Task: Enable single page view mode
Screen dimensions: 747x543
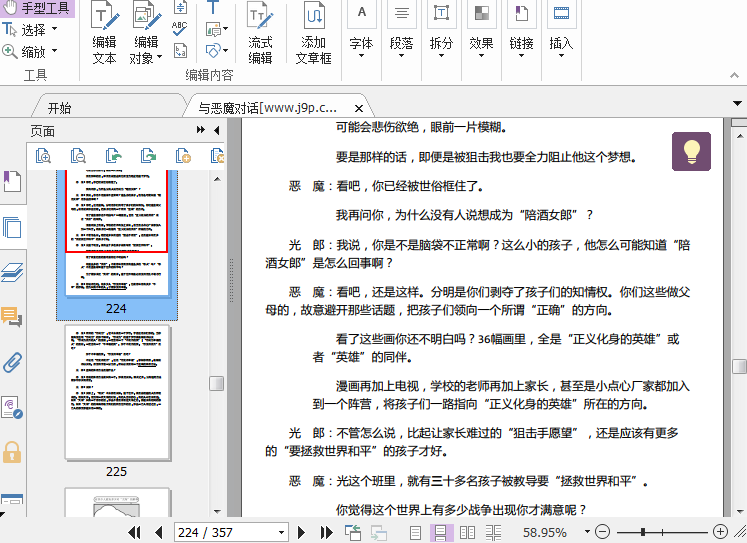Action: tap(415, 532)
